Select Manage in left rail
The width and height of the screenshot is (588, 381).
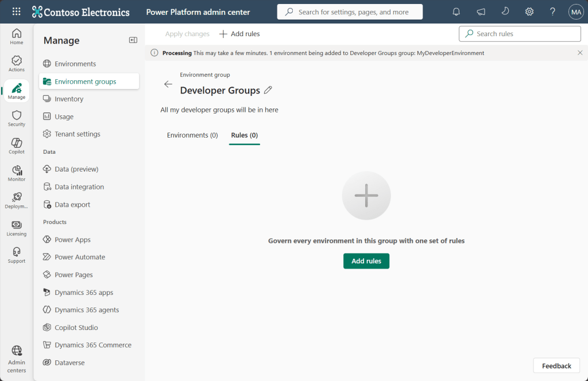17,91
